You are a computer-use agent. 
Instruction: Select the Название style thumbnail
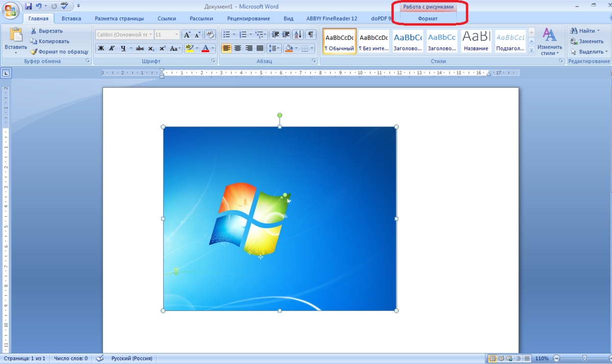point(476,41)
